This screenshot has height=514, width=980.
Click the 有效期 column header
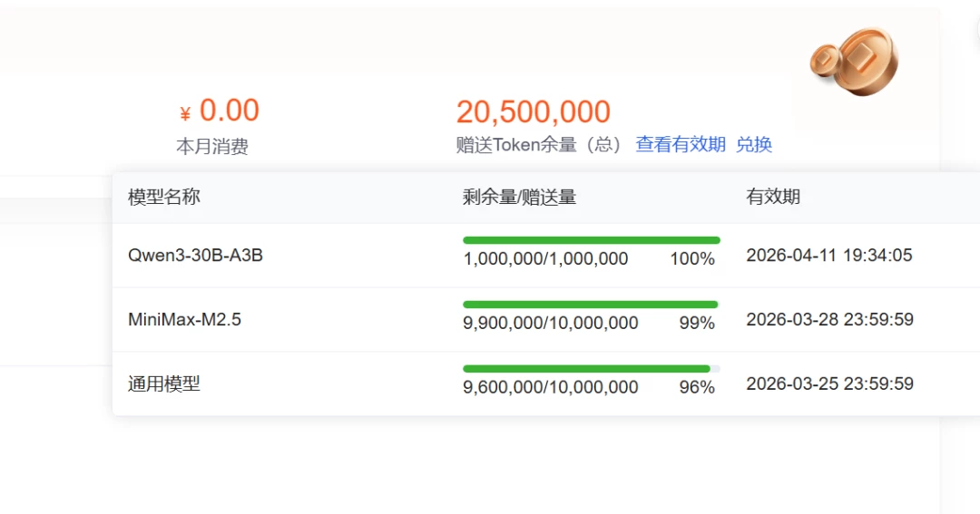tap(773, 198)
